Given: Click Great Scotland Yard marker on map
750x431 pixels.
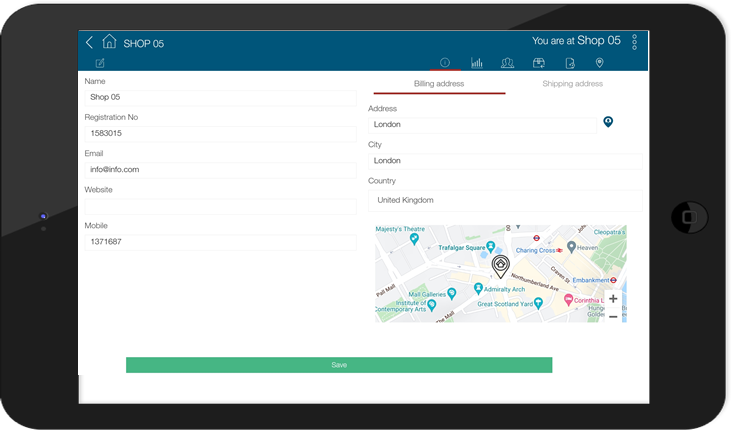Looking at the screenshot, I should click(538, 303).
